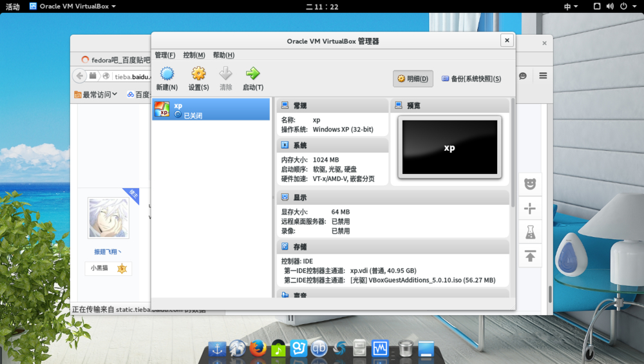Viewport: 644px width, 364px height.
Task: Click the '64 MB' video memory value
Action: pyautogui.click(x=341, y=212)
